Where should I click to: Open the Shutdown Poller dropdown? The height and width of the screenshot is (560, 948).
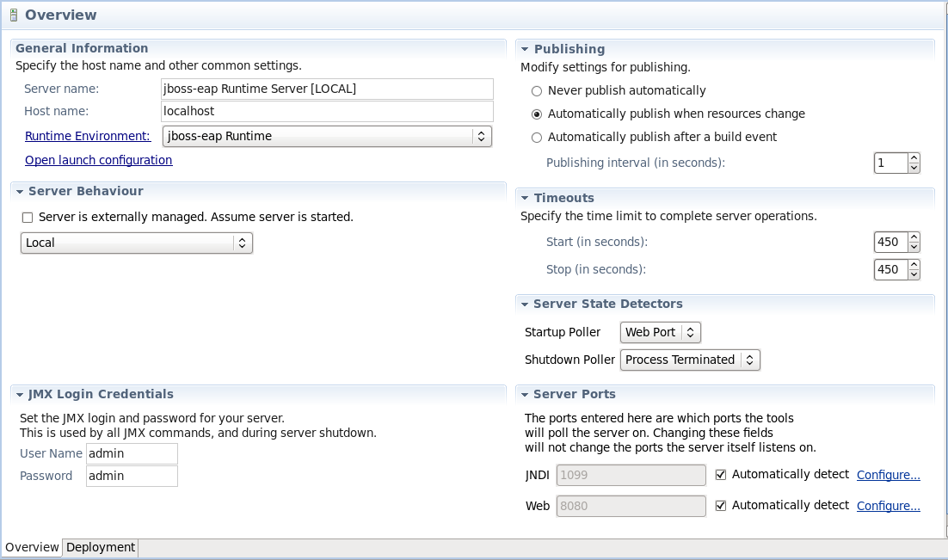pos(690,360)
